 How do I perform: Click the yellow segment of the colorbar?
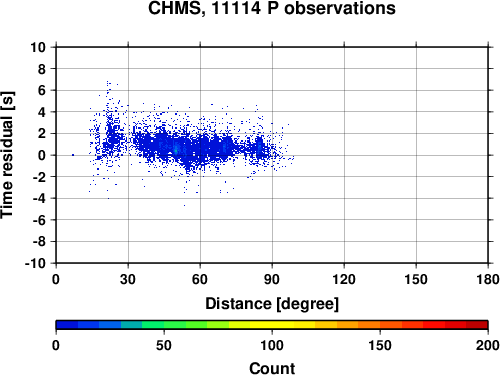272,325
